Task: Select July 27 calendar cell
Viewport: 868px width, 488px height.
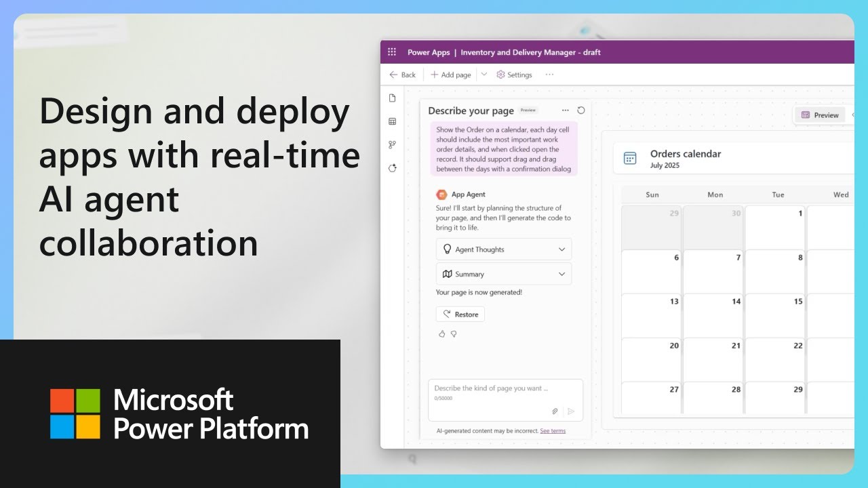Action: [651, 398]
